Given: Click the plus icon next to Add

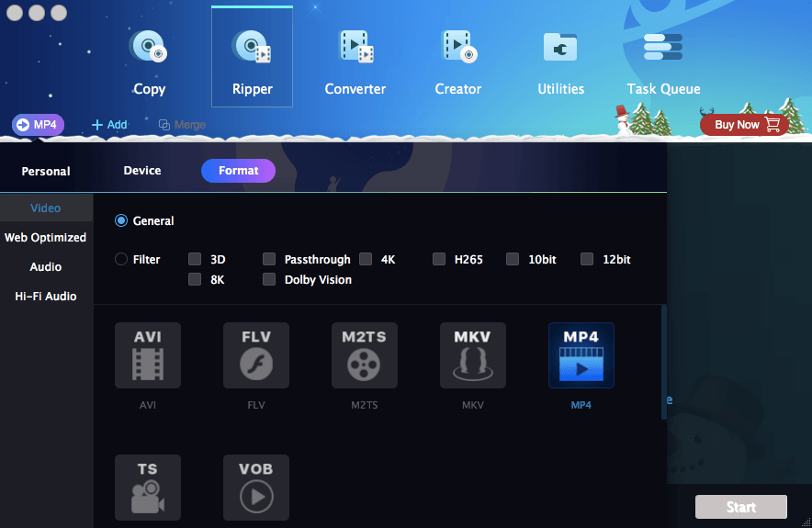Looking at the screenshot, I should [x=96, y=125].
